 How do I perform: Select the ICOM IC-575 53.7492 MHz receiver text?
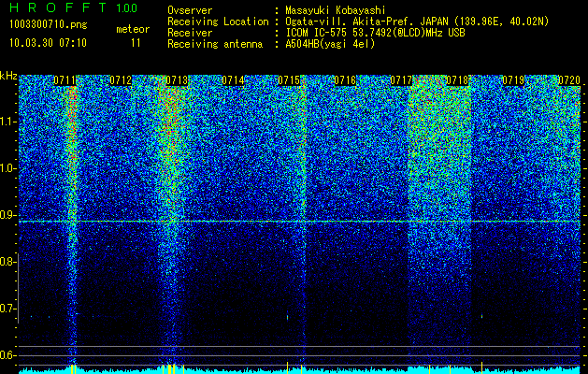click(376, 33)
